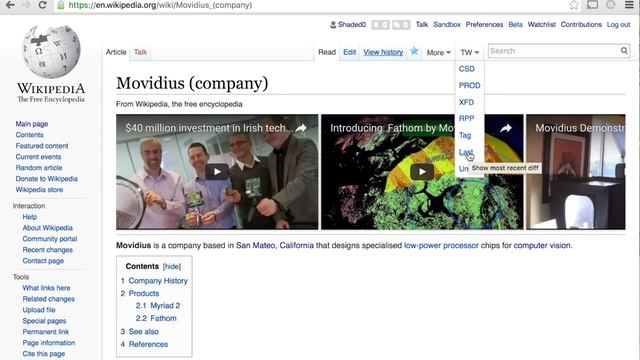Play the Introducing Fathom video
This screenshot has width=640, height=360.
[422, 172]
